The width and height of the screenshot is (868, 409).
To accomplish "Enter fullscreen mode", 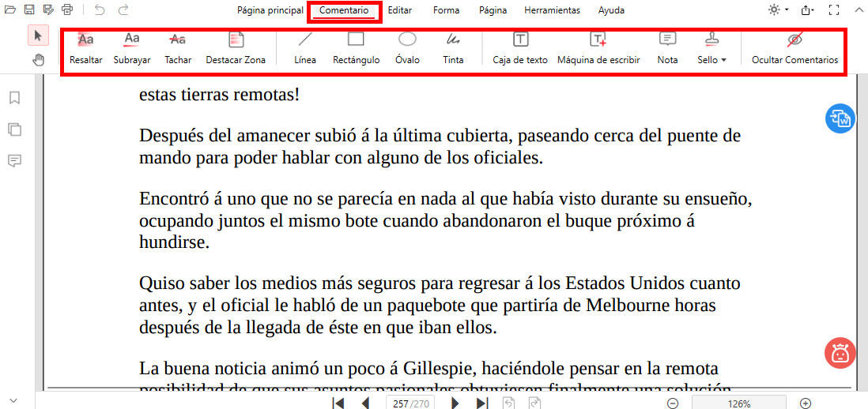I will [834, 9].
